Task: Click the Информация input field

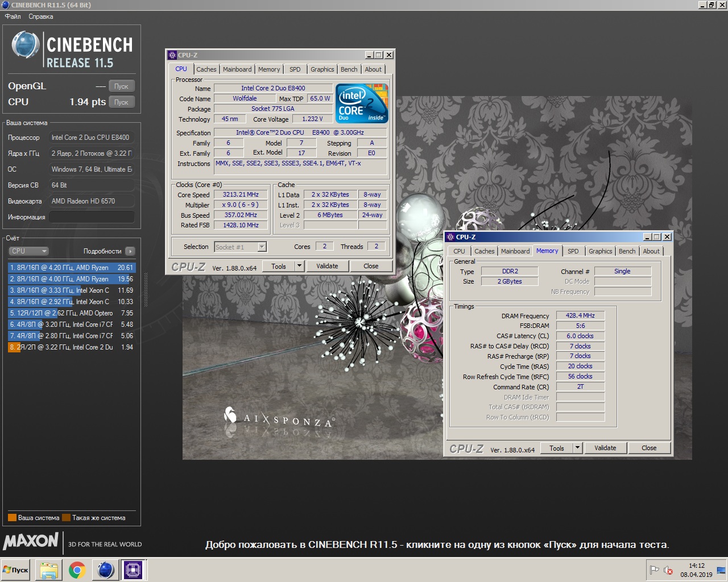Action: 92,217
